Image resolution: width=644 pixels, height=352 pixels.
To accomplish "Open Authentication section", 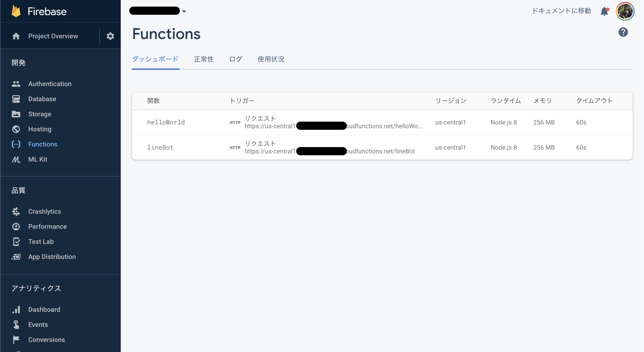I will point(50,84).
